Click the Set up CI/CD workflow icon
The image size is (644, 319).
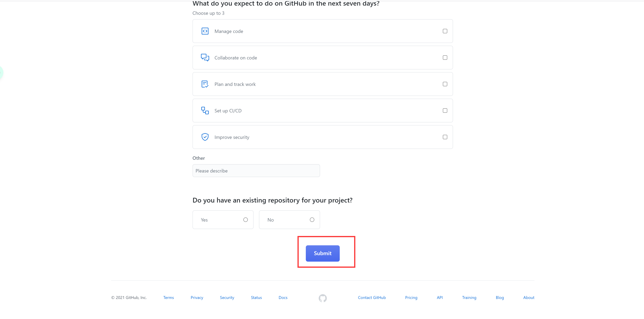(x=205, y=111)
